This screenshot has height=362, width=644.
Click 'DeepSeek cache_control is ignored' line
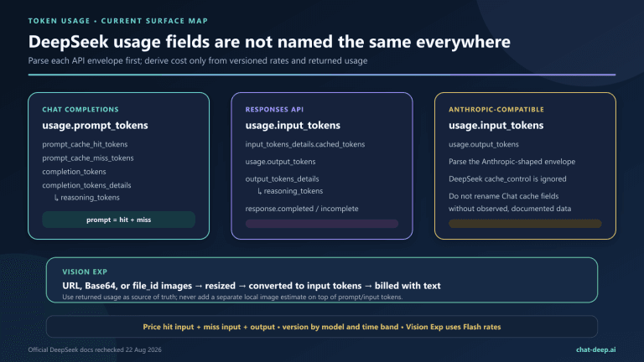click(507, 179)
